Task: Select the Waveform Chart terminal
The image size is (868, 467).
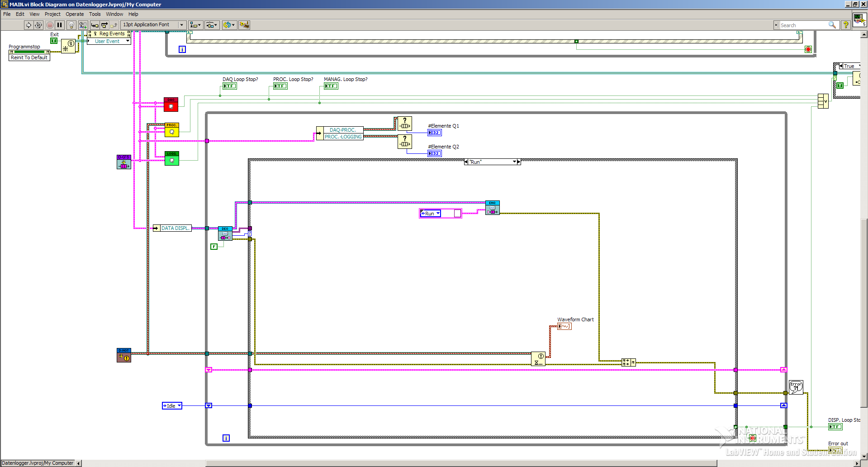Action: click(x=564, y=326)
